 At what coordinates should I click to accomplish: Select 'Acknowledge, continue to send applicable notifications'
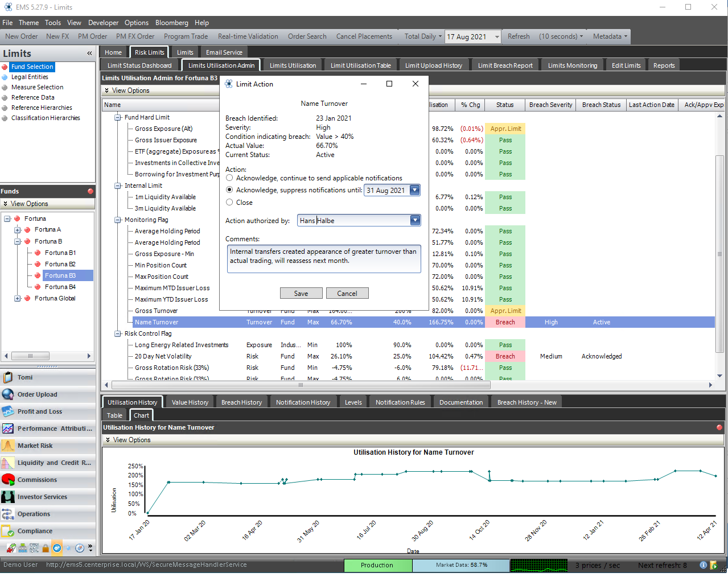[229, 178]
